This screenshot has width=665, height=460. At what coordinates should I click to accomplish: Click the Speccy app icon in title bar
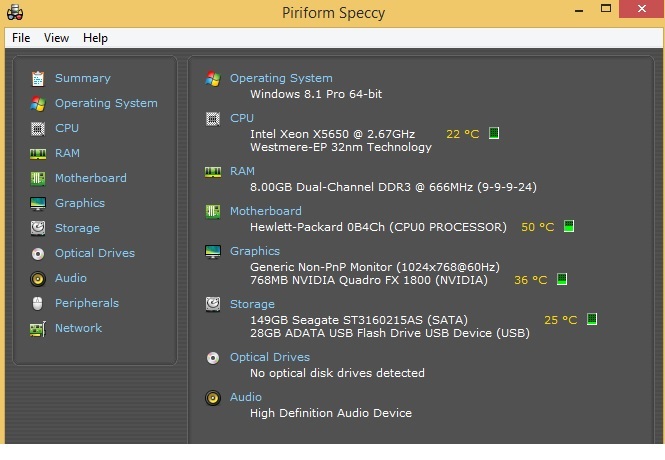[15, 12]
